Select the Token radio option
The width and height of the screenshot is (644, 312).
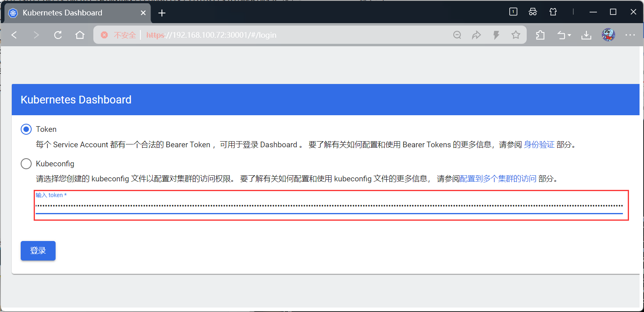[x=26, y=129]
